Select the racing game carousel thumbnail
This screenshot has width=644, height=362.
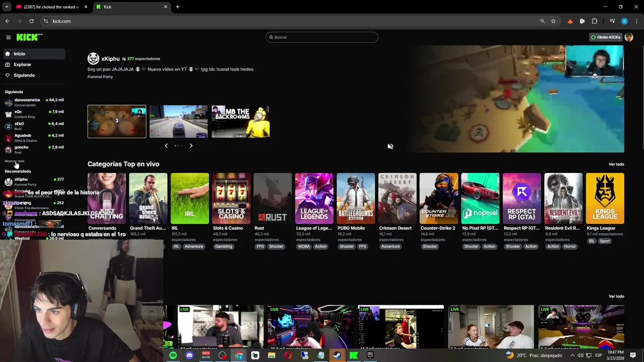pos(179,121)
